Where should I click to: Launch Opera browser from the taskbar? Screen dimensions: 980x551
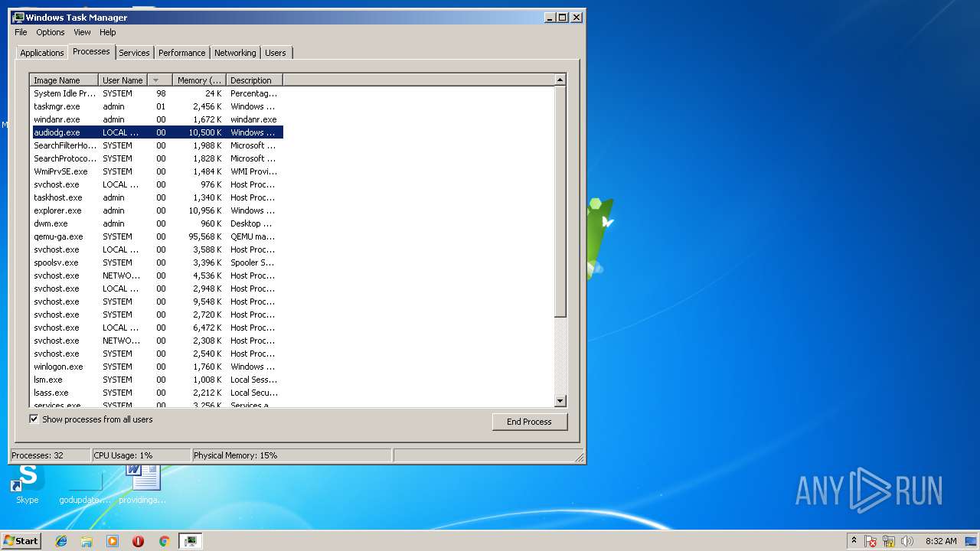tap(138, 541)
